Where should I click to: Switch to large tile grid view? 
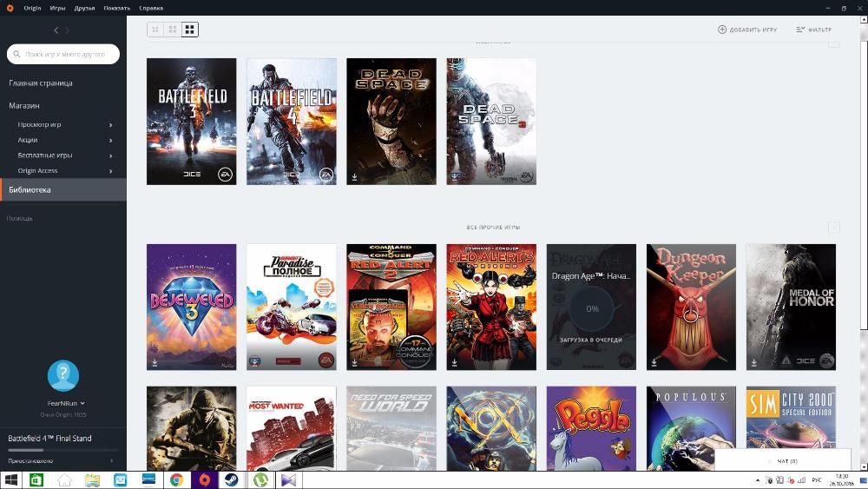pyautogui.click(x=190, y=30)
